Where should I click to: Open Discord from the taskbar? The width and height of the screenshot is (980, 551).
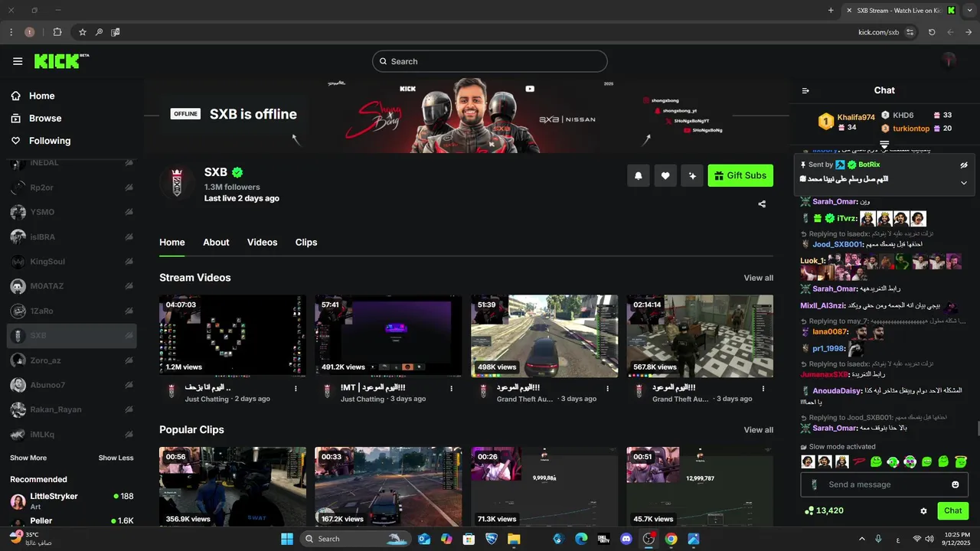[x=627, y=539]
